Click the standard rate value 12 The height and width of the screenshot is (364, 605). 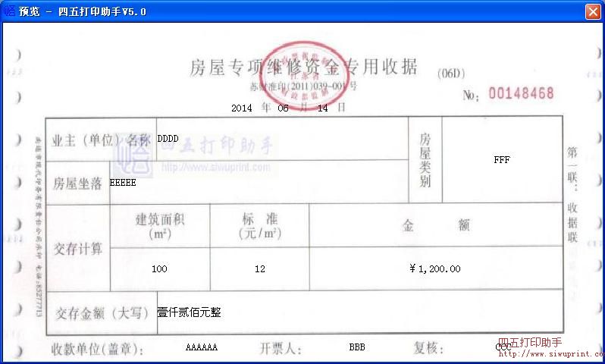coord(260,268)
